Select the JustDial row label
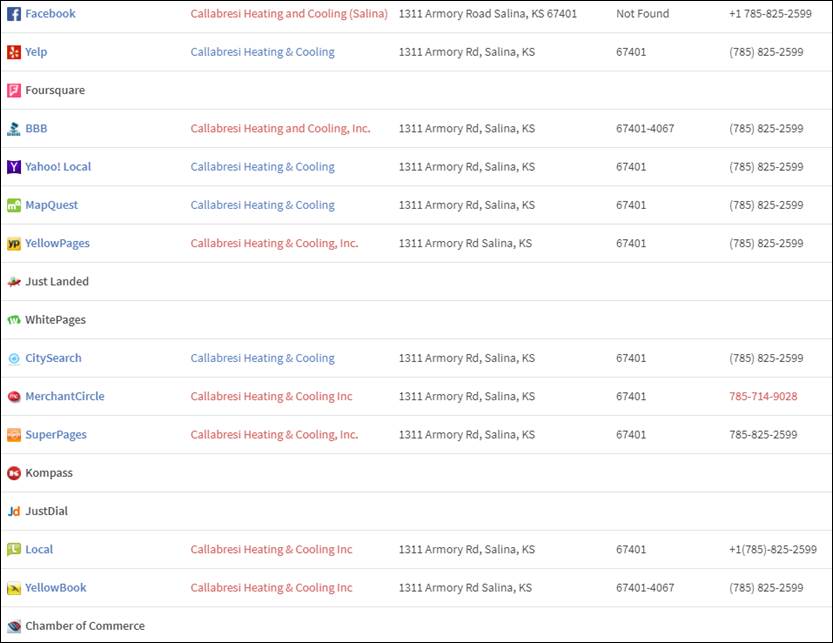Image resolution: width=833 pixels, height=643 pixels. [x=46, y=511]
